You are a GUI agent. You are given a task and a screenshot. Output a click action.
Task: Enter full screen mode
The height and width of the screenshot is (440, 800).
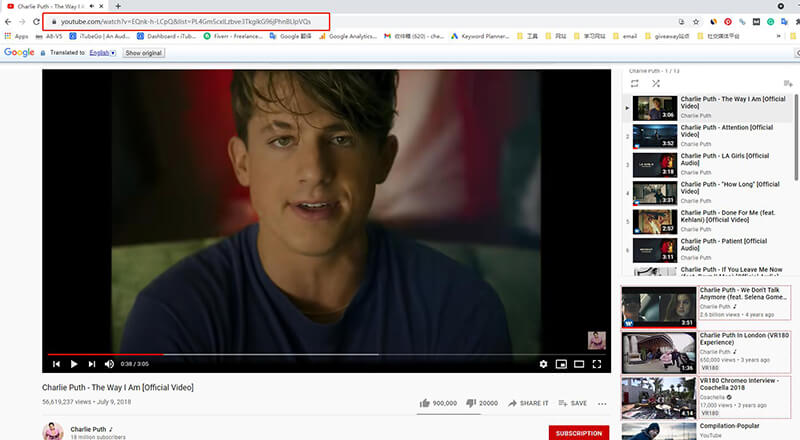pos(596,364)
